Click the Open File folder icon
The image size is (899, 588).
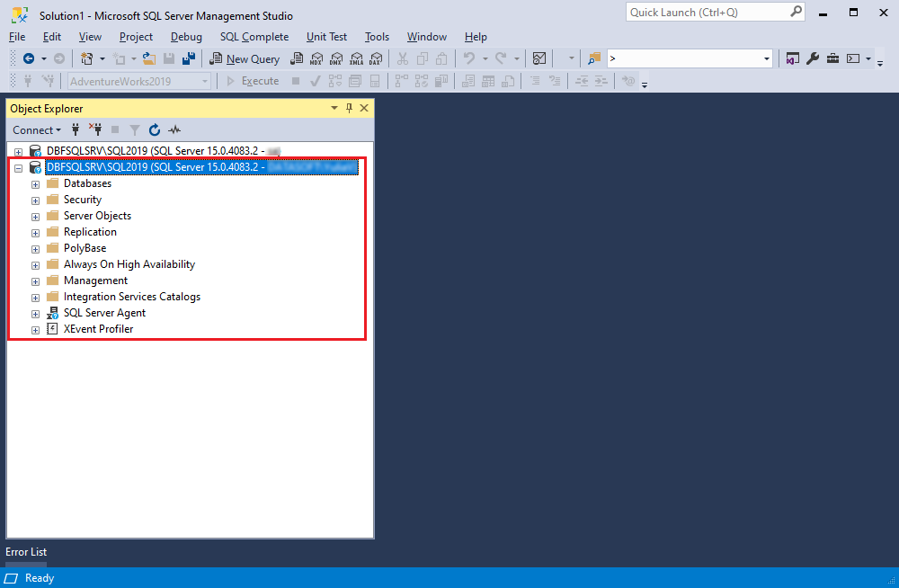pos(149,58)
